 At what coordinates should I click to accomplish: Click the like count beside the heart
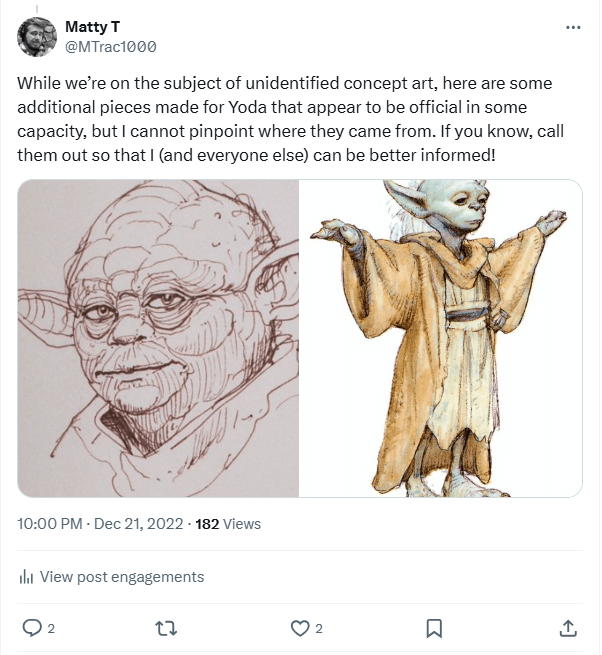[x=319, y=629]
